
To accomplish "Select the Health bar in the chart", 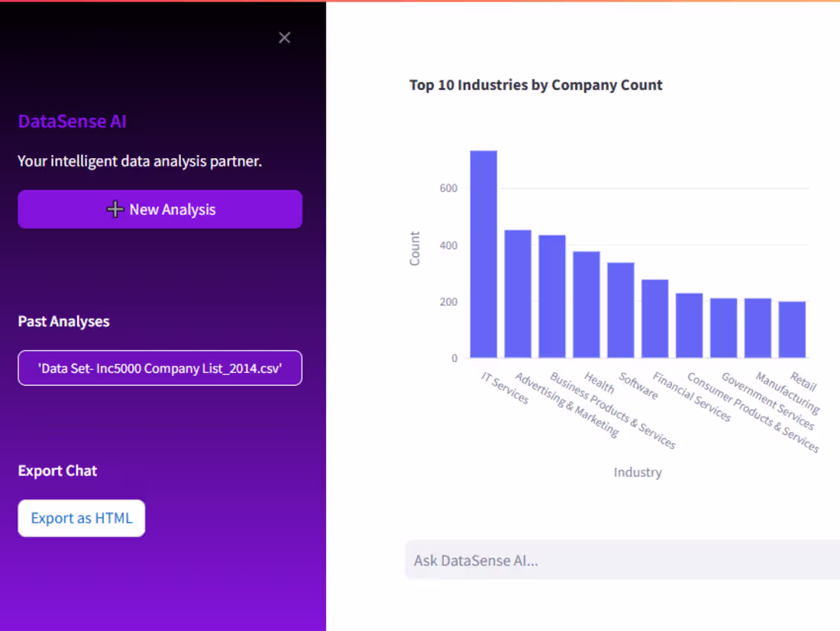I will click(x=586, y=305).
